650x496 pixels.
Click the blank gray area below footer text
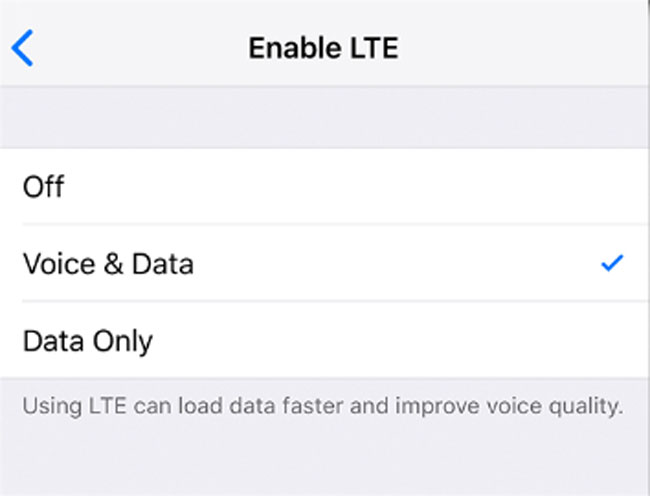coord(325,458)
